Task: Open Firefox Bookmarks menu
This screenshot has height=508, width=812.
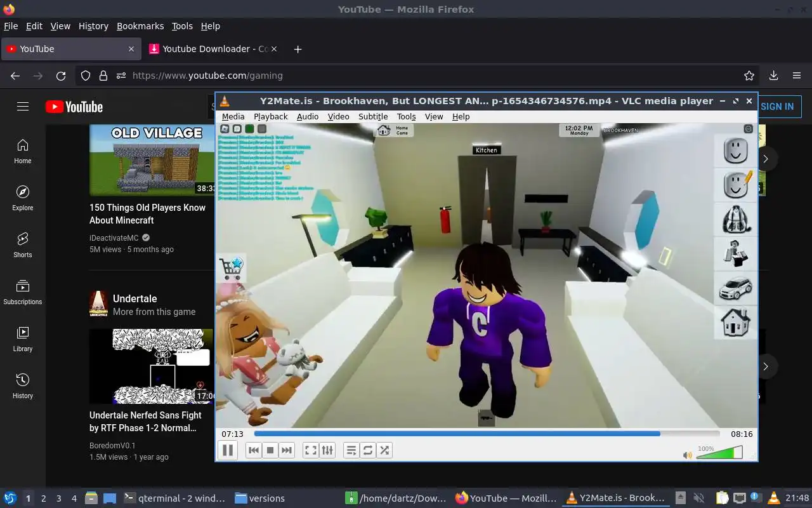Action: 140,26
